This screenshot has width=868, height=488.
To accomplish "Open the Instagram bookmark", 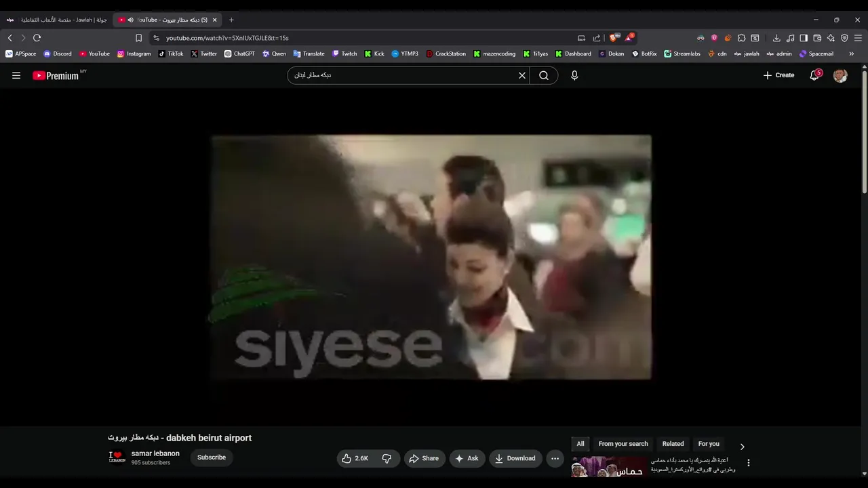I will click(134, 54).
